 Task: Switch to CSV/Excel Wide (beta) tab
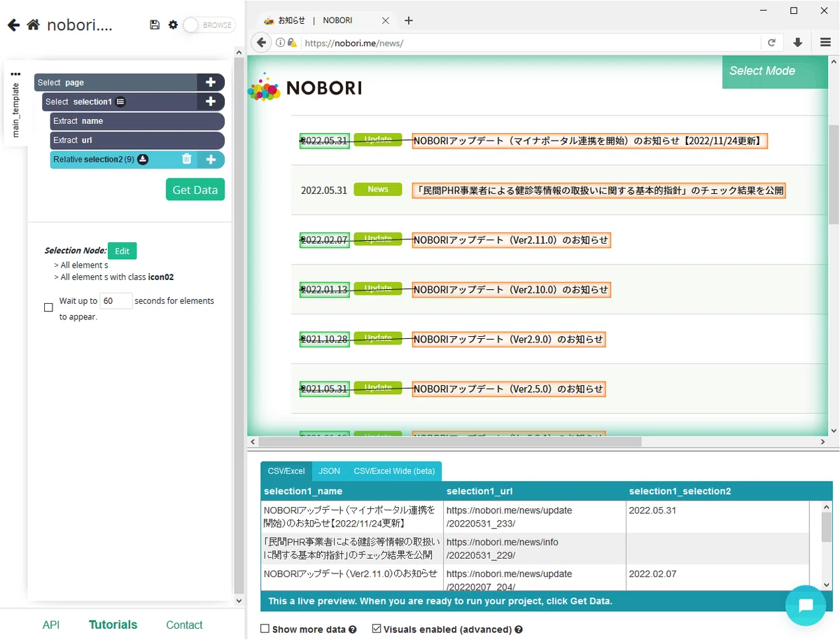(x=394, y=471)
